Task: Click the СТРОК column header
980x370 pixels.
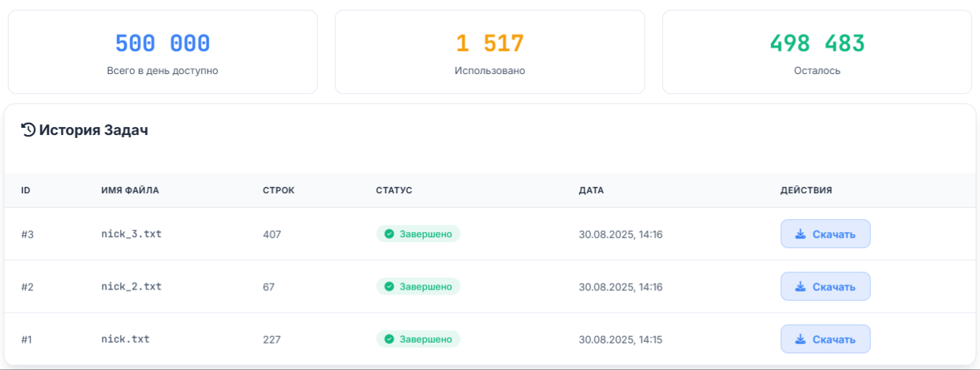Action: point(279,190)
